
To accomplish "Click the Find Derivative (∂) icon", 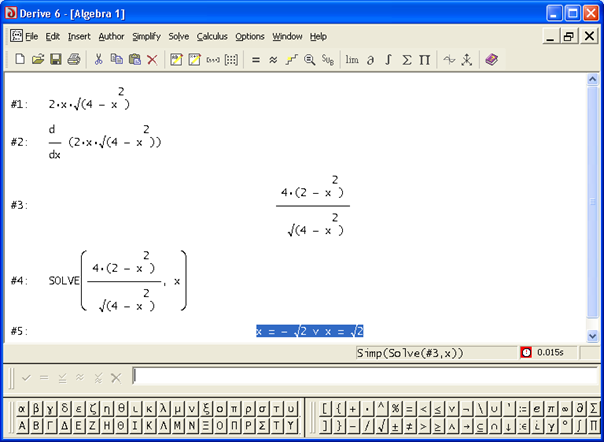I will tap(371, 60).
